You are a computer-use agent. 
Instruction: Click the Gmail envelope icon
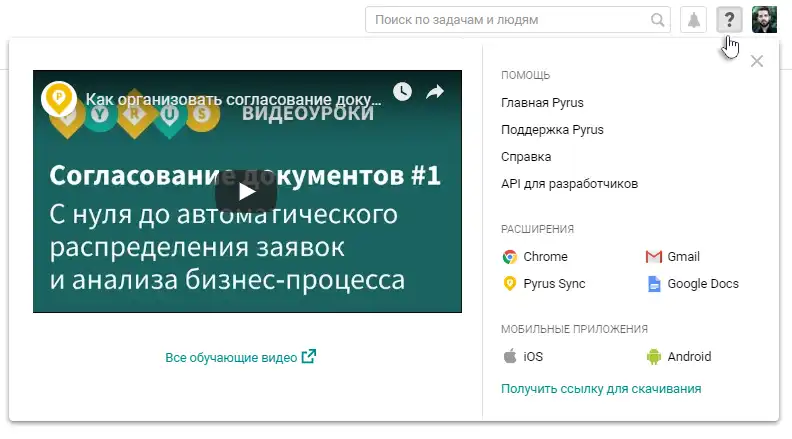tap(654, 257)
